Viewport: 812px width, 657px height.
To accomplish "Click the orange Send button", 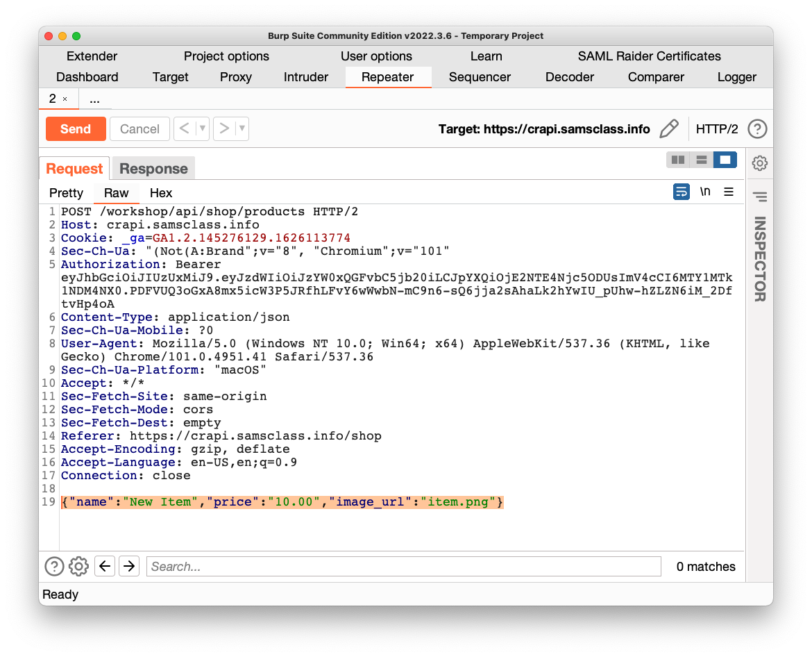I will click(76, 128).
